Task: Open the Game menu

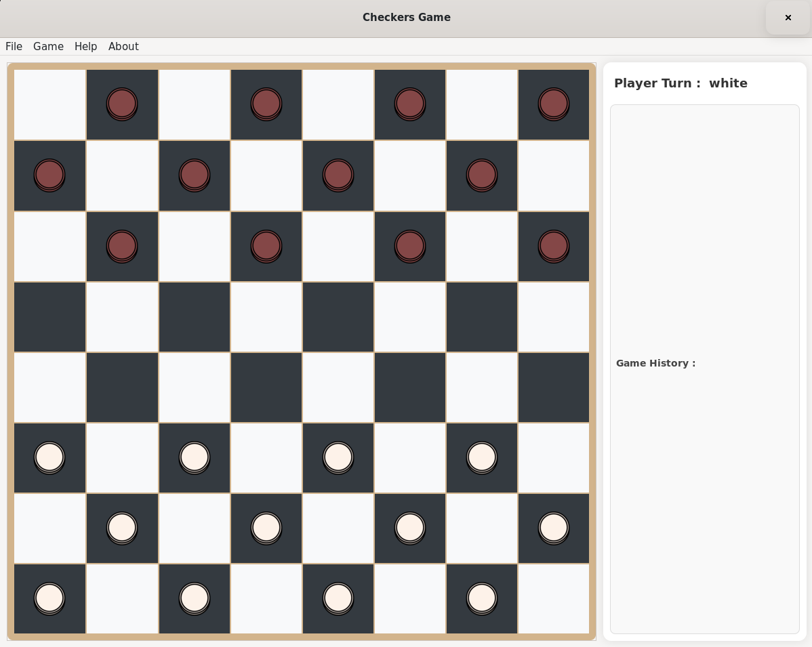Action: pos(48,46)
